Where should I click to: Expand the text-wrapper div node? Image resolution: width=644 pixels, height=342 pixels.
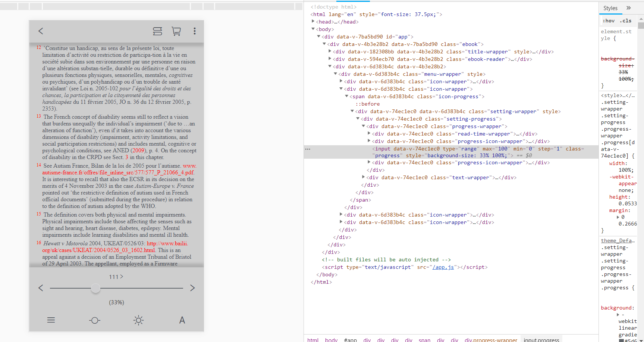coord(364,177)
